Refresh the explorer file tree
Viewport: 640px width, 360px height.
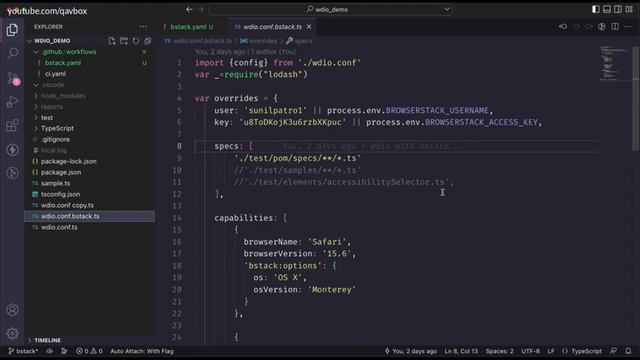point(136,41)
